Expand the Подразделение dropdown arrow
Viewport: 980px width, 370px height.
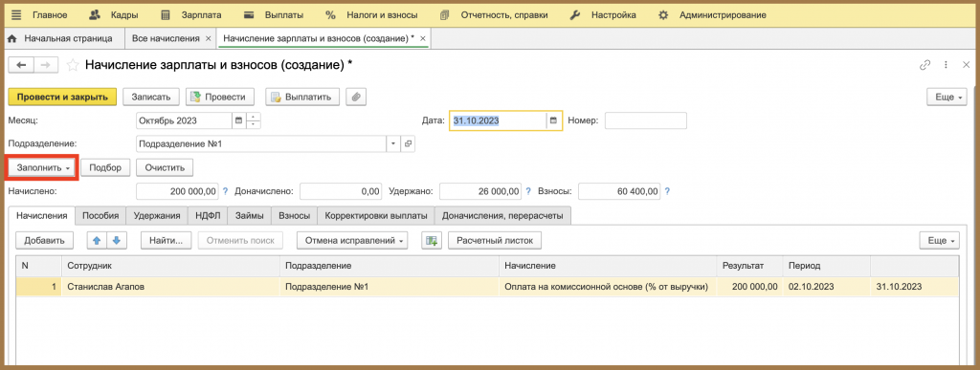(393, 144)
